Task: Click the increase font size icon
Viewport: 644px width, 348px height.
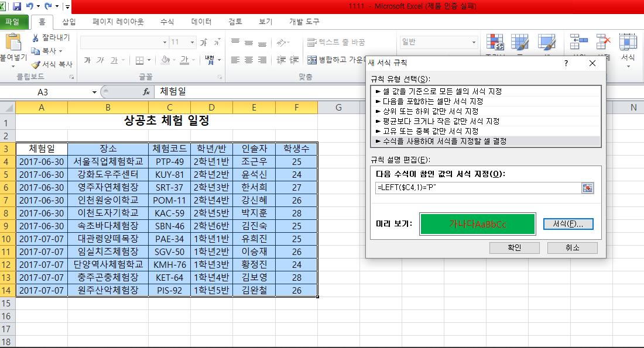Action: coord(204,43)
